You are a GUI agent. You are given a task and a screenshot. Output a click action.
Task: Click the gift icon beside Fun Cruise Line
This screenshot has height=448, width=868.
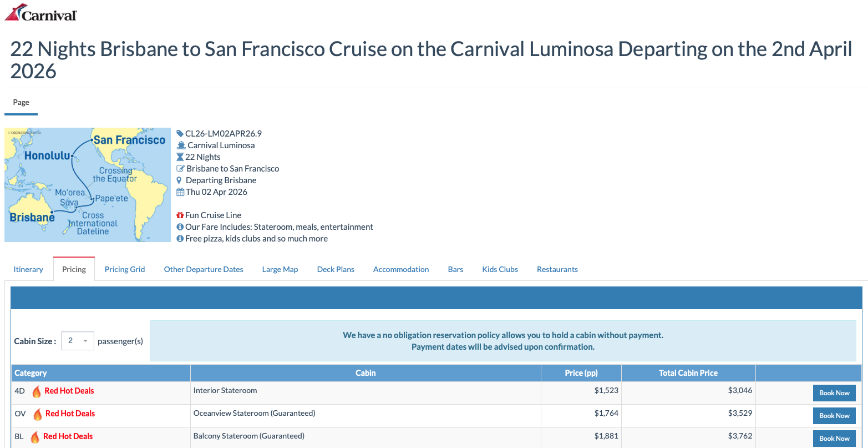pyautogui.click(x=180, y=215)
